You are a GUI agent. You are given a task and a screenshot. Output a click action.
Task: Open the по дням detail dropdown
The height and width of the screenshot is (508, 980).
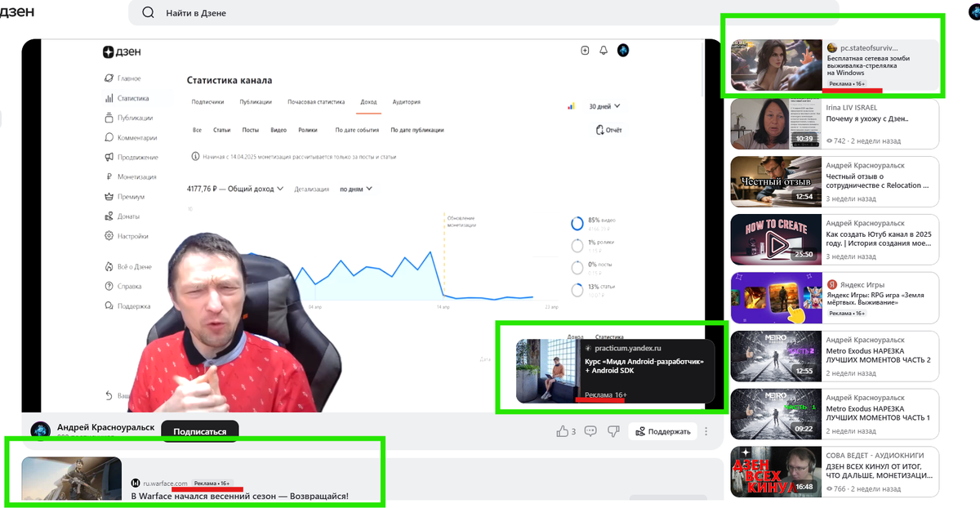(x=355, y=189)
